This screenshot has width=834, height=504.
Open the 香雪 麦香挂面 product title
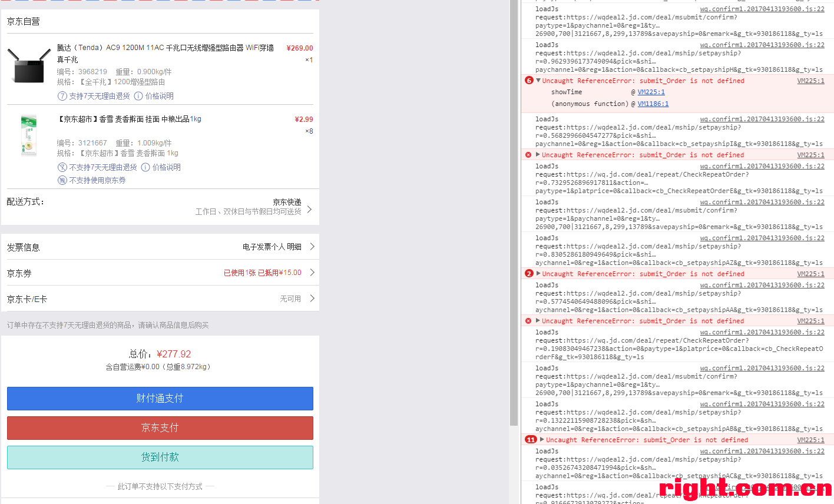129,119
